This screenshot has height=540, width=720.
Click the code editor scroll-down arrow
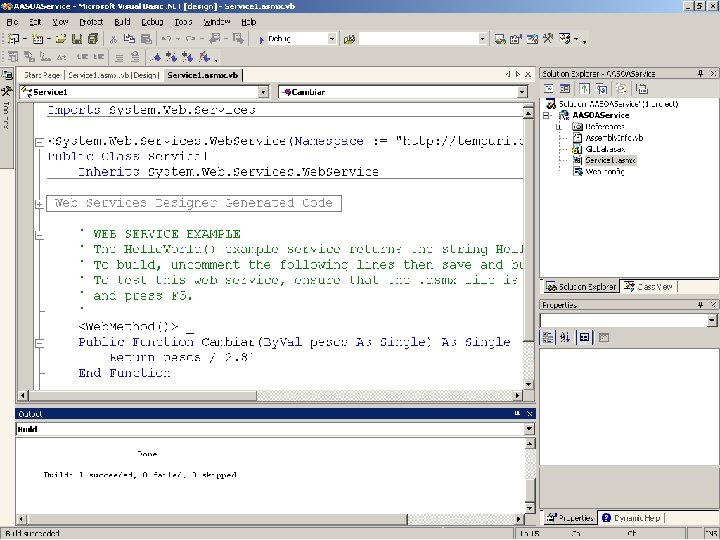click(528, 384)
